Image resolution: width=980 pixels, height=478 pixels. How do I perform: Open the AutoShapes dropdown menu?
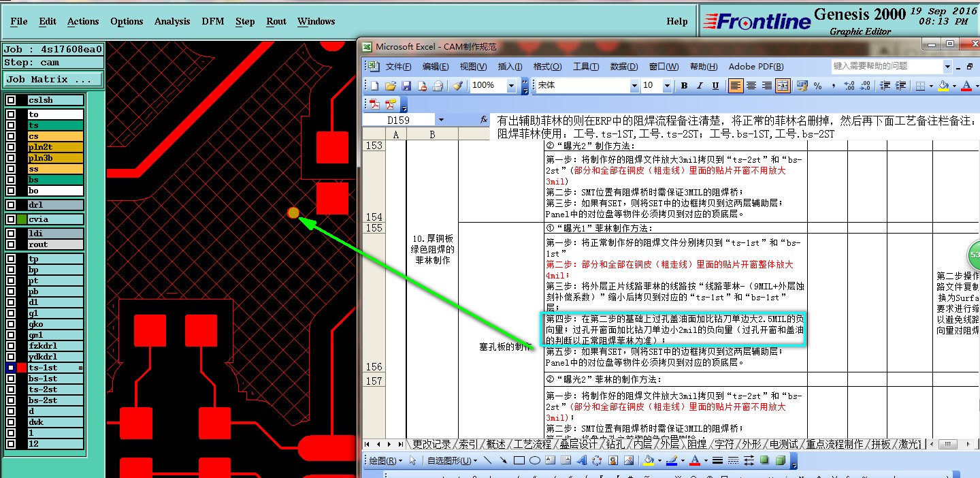tap(453, 461)
